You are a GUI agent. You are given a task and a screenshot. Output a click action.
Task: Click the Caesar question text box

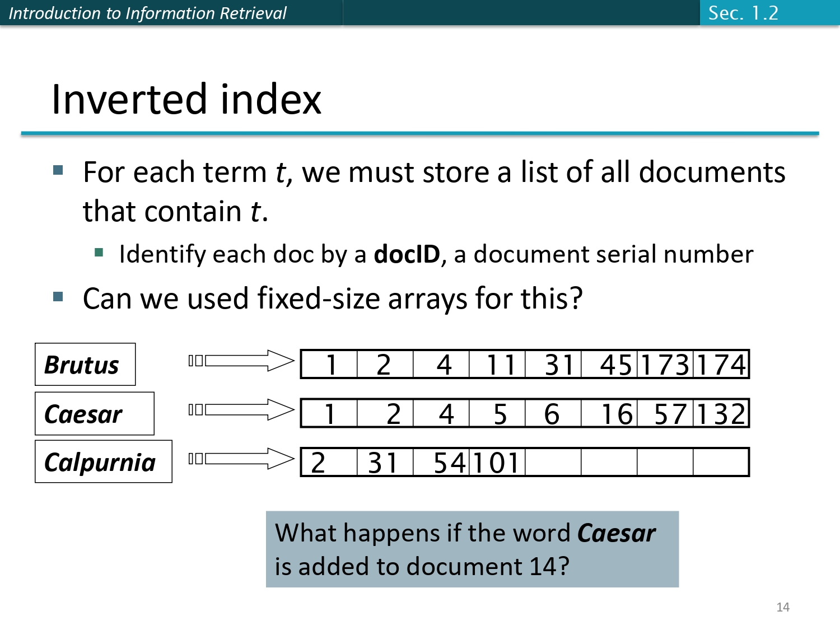pyautogui.click(x=473, y=549)
